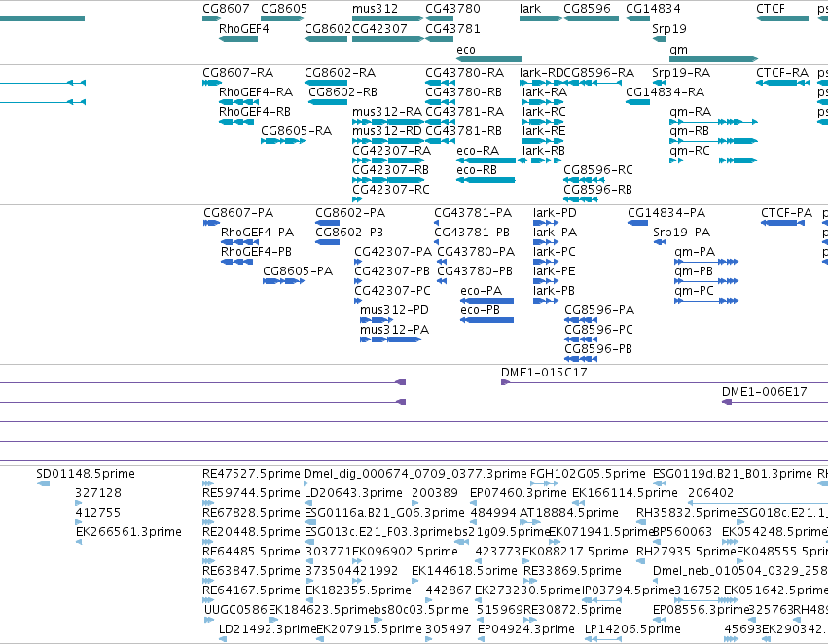Image resolution: width=828 pixels, height=644 pixels.
Task: Click the CG8607 gene label
Action: point(226,9)
